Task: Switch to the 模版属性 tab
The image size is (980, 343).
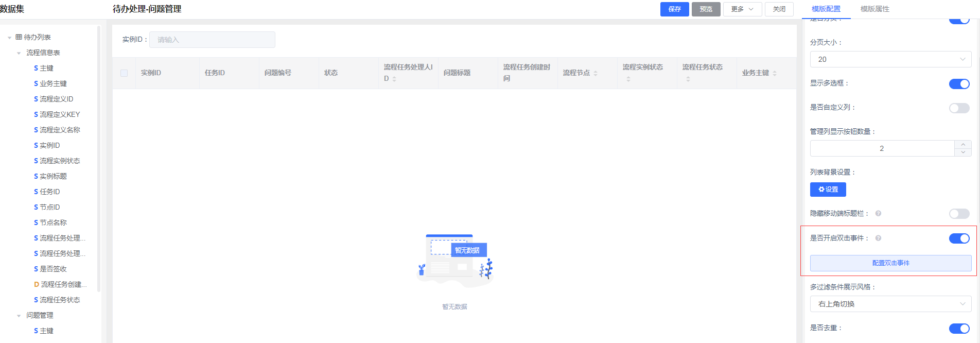Action: (x=874, y=9)
